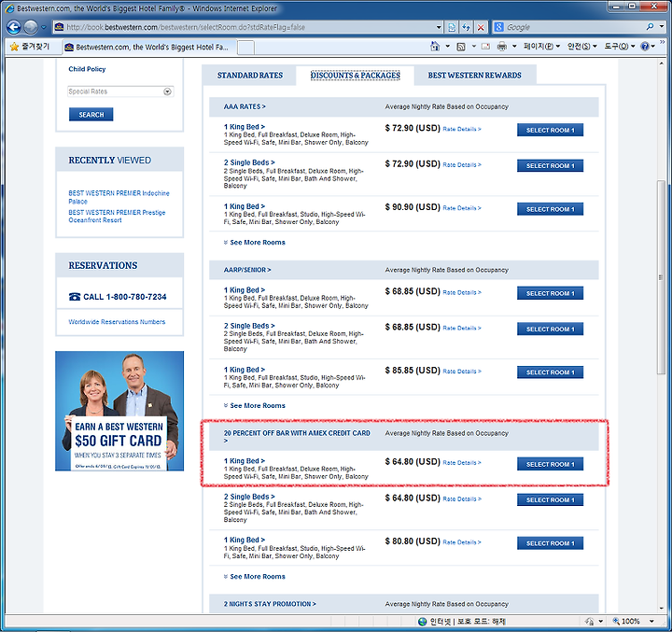Screen dimensions: 672x632
Task: Open the 2 NIGHTS STAY PROMOTION link
Action: point(270,604)
